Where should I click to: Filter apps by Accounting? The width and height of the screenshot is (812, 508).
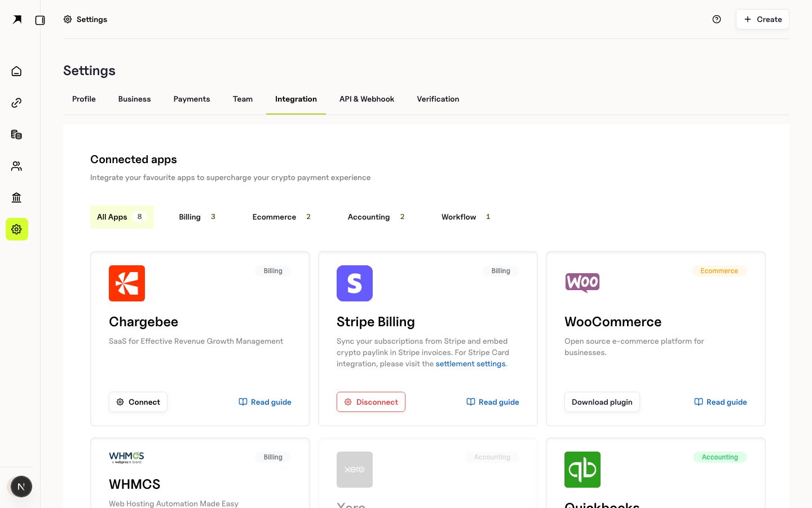[x=377, y=217]
